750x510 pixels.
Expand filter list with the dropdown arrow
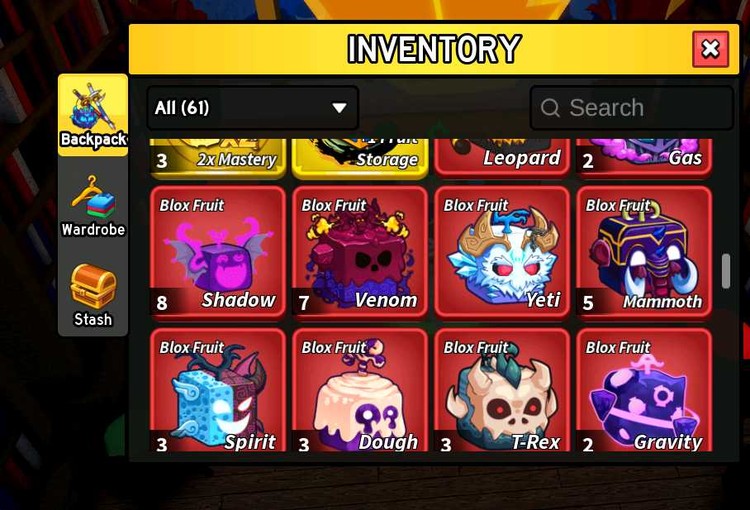339,108
